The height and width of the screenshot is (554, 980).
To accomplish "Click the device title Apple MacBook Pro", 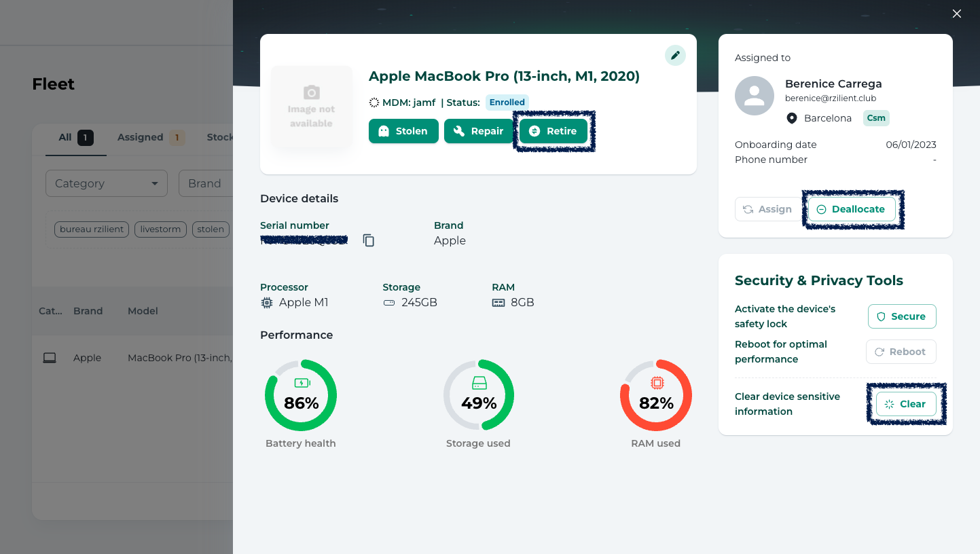I will tap(504, 76).
